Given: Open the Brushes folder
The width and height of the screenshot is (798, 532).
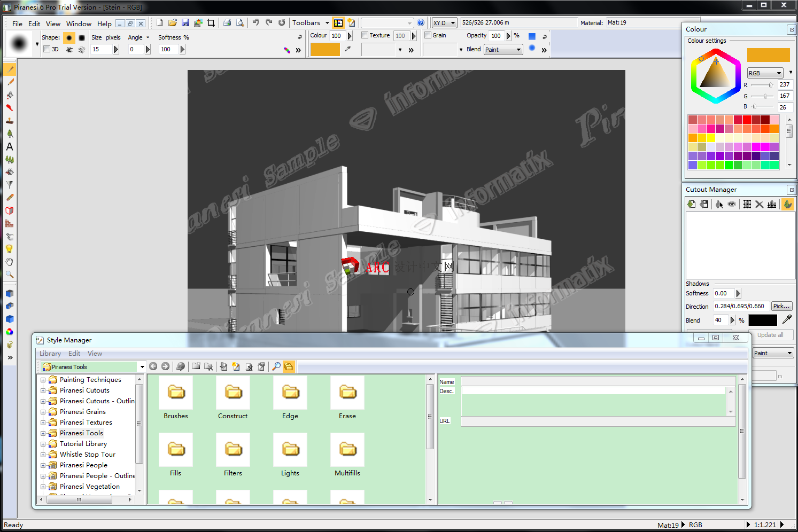Looking at the screenshot, I should click(176, 398).
